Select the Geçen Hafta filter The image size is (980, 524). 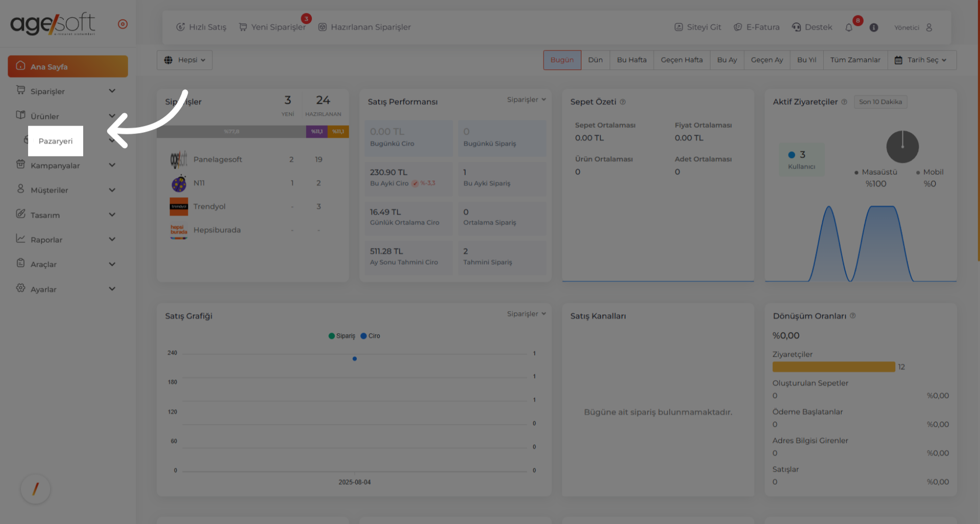681,60
